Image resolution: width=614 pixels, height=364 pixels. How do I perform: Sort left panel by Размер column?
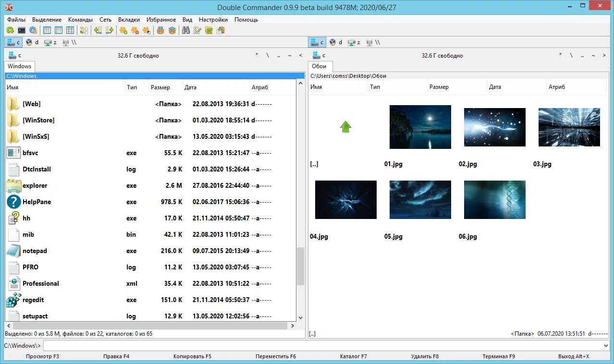[x=166, y=87]
